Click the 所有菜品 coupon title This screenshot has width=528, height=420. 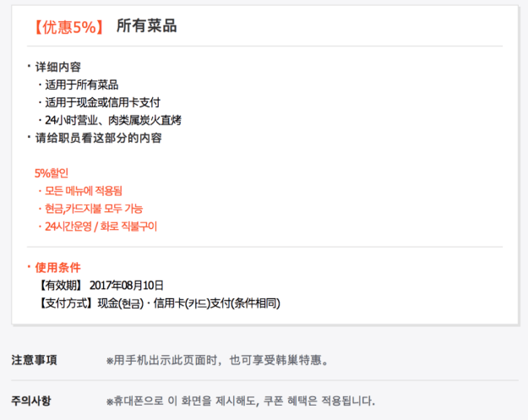pos(146,26)
